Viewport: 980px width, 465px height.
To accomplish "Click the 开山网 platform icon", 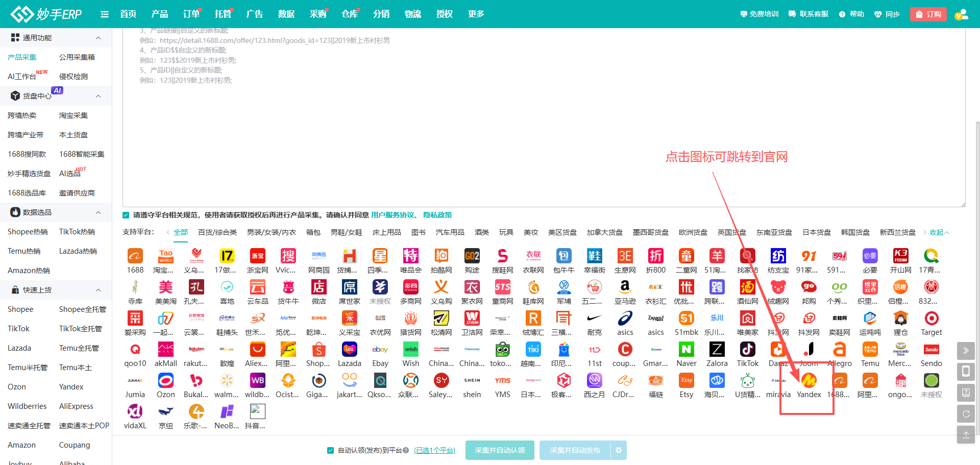I will [x=901, y=256].
